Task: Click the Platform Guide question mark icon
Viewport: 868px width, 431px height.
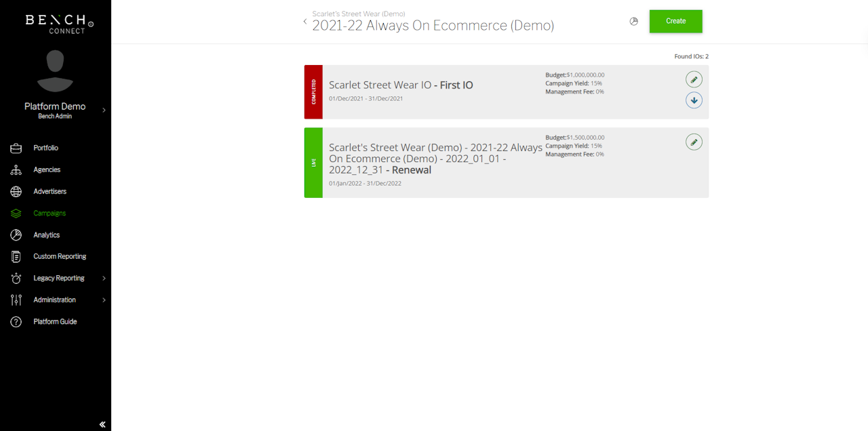Action: (16, 321)
